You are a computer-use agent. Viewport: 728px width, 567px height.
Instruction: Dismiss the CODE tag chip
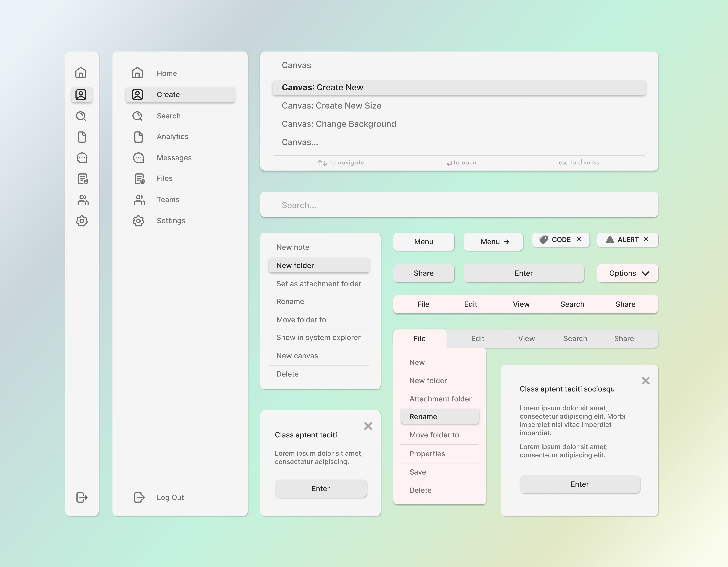tap(579, 239)
